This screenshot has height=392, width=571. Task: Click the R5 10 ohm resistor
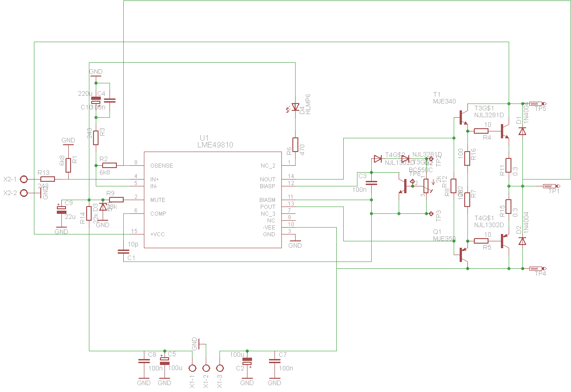pos(481,241)
